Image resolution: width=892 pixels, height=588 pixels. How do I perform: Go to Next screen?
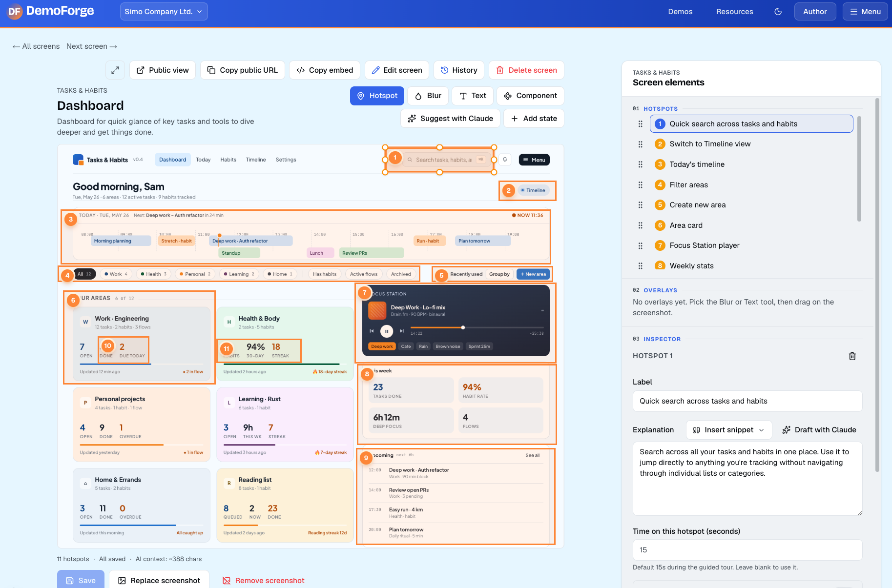coord(92,46)
